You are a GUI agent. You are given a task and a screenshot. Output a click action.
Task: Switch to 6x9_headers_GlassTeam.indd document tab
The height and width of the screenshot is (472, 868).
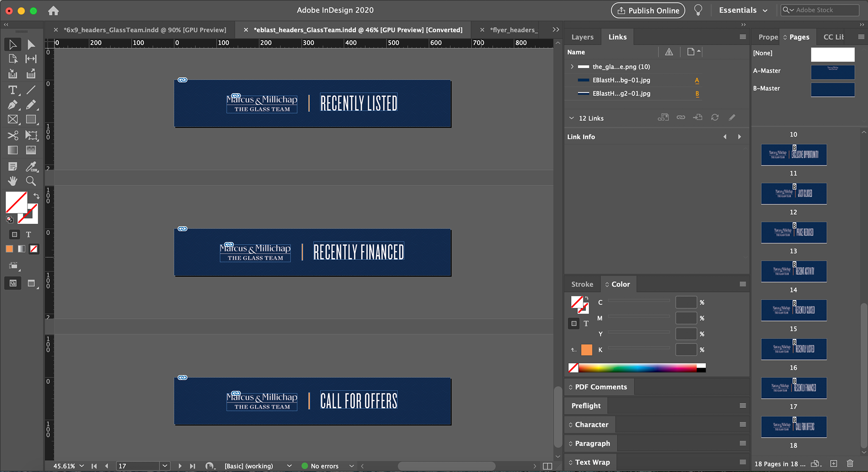[x=145, y=30]
